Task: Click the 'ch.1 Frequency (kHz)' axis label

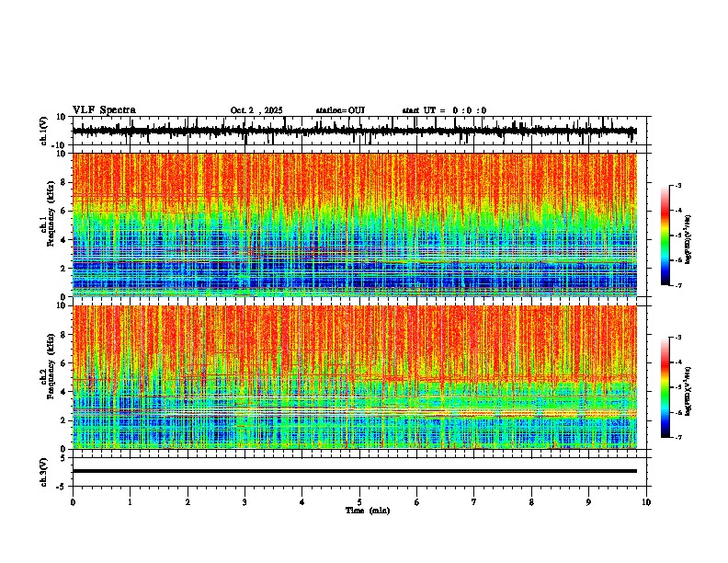Action: point(47,213)
